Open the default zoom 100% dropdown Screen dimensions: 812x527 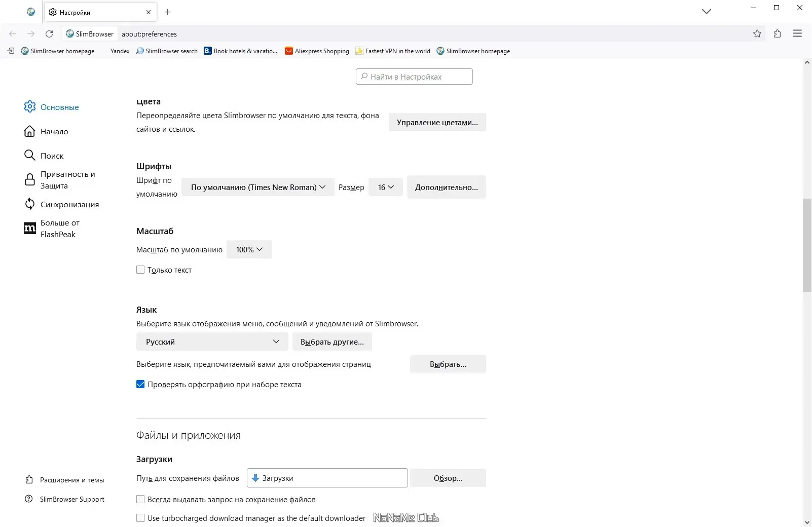point(248,249)
